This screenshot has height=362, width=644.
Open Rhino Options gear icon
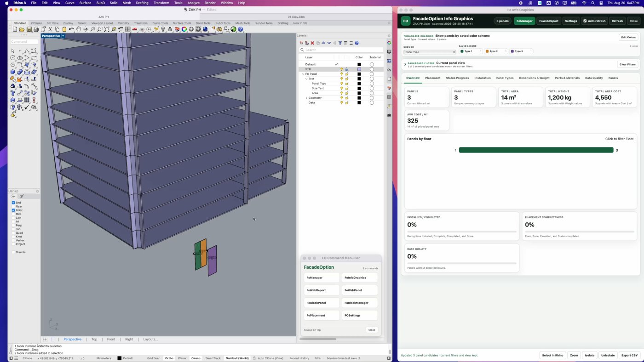[x=219, y=29]
